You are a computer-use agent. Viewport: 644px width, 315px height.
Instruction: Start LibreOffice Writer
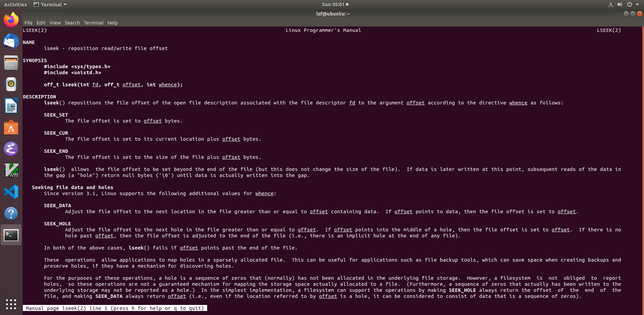click(11, 106)
